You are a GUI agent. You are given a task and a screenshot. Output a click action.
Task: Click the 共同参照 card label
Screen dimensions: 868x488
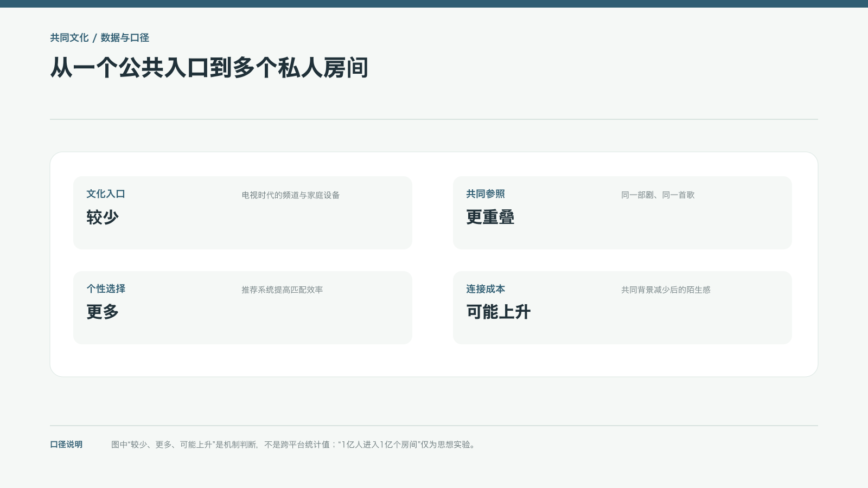tap(486, 194)
